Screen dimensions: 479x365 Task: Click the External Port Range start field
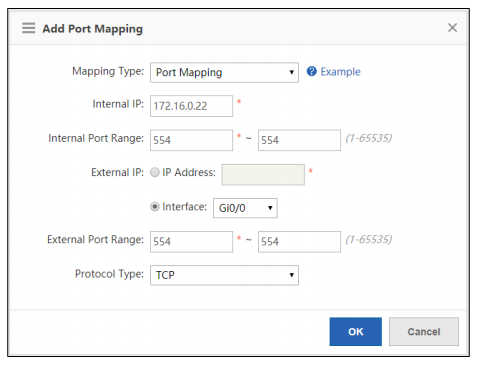click(191, 242)
